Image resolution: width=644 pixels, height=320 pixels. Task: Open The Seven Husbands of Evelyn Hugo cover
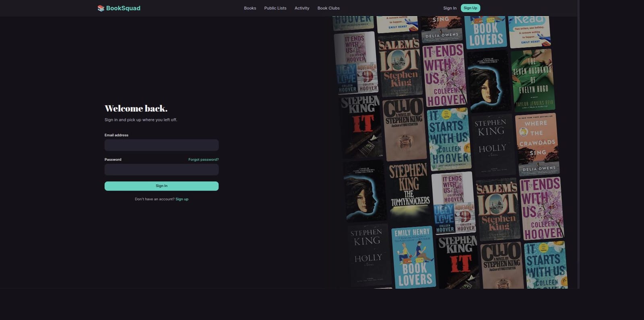[533, 80]
